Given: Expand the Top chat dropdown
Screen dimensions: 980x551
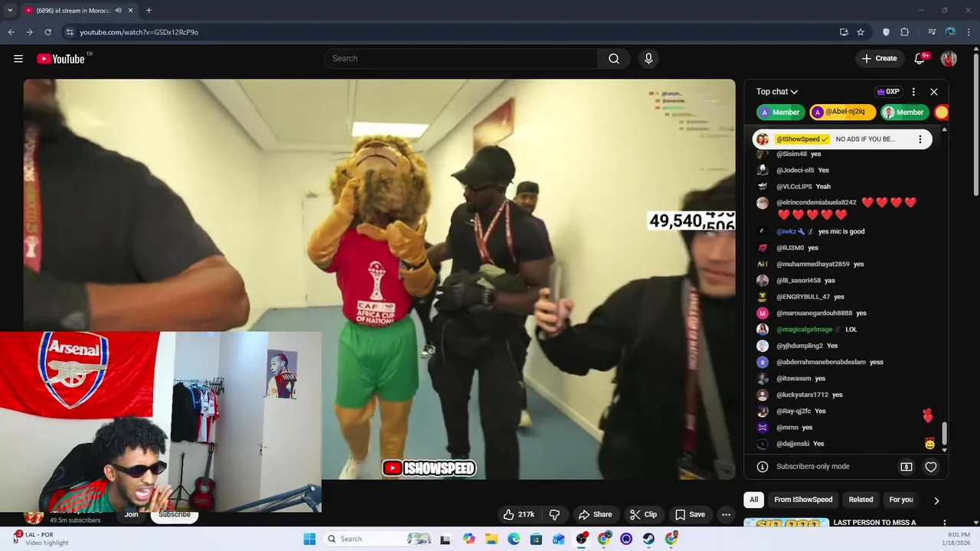Looking at the screenshot, I should [777, 92].
